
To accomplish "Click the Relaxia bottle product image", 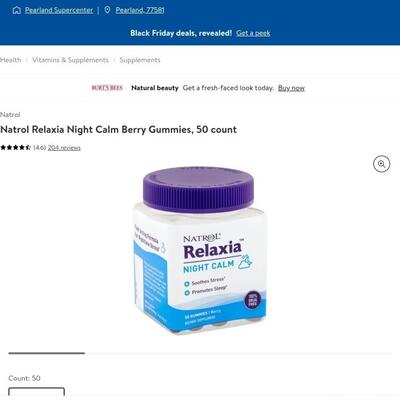I will click(200, 251).
